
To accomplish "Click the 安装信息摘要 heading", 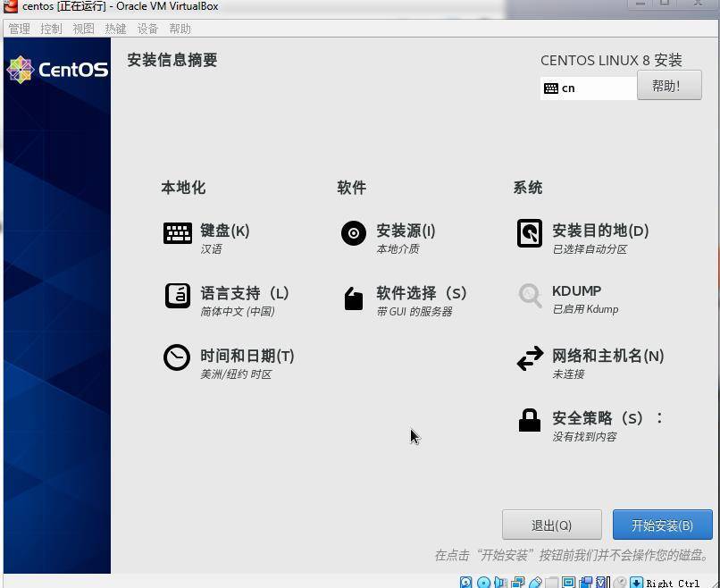I will (172, 60).
